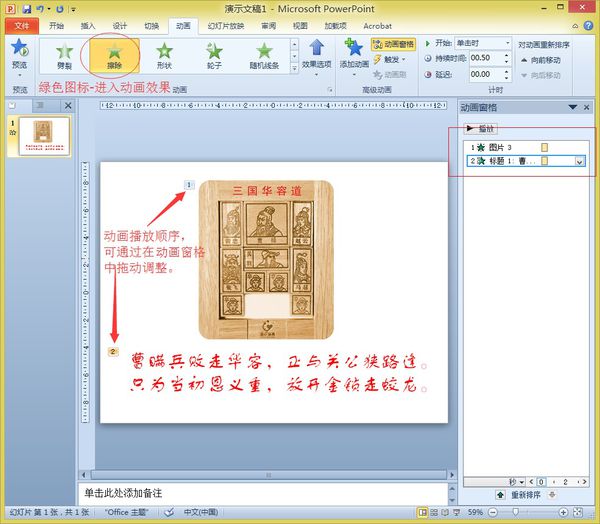
Task: Click the Undo arrow icon
Action: pyautogui.click(x=40, y=8)
